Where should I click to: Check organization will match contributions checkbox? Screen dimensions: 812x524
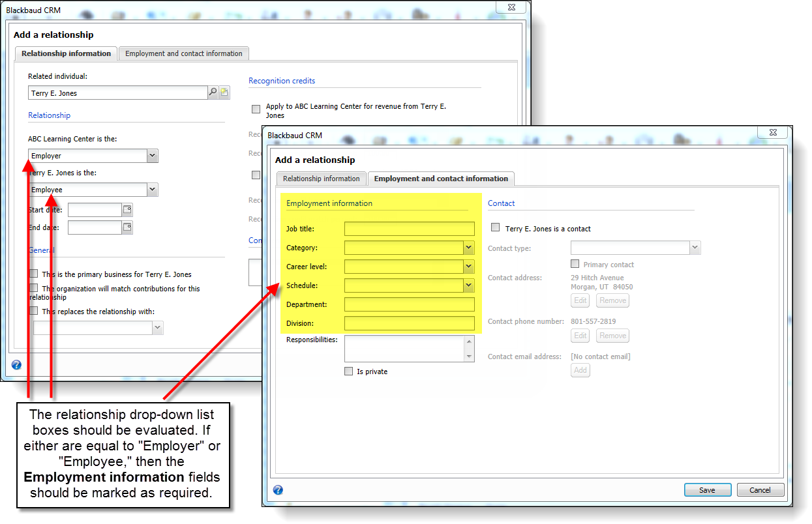pos(33,287)
